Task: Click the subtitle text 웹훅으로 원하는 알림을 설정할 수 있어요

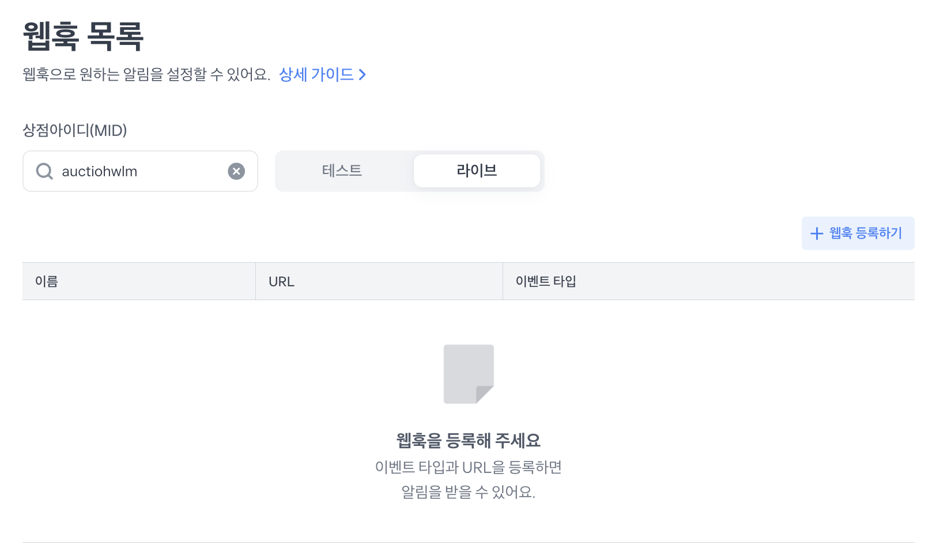Action: (146, 75)
